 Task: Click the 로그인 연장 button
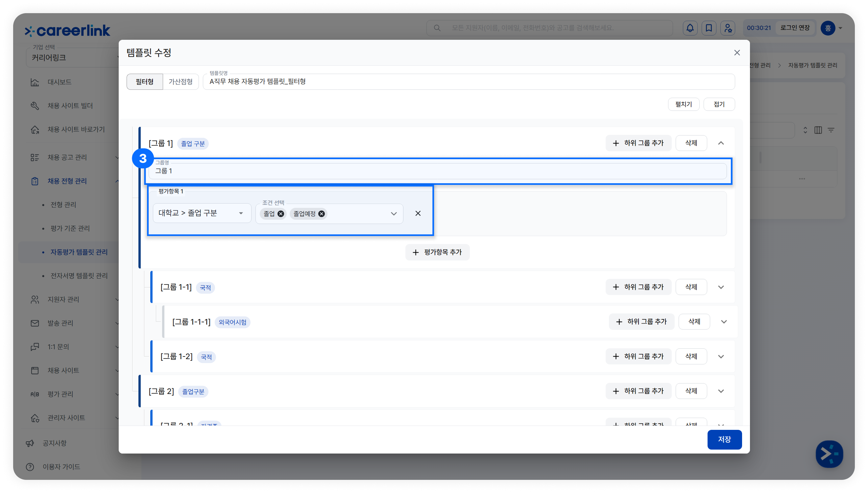795,28
